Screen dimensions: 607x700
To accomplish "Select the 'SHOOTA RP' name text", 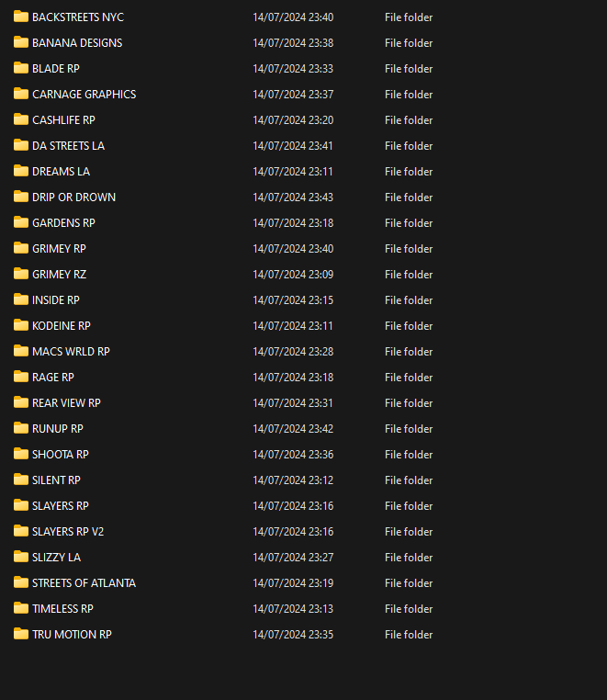I will [61, 455].
